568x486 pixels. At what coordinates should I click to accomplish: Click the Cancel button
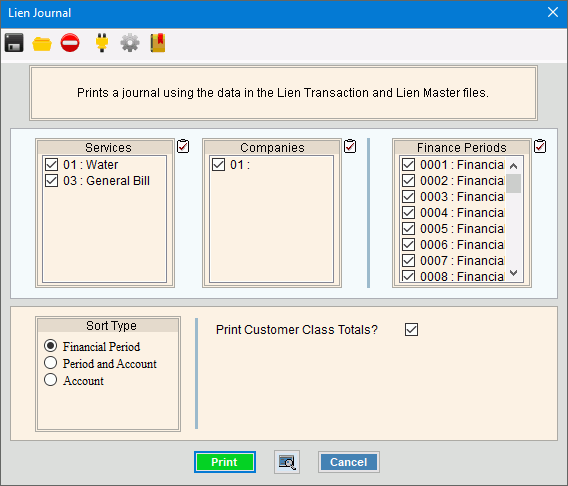(x=349, y=462)
